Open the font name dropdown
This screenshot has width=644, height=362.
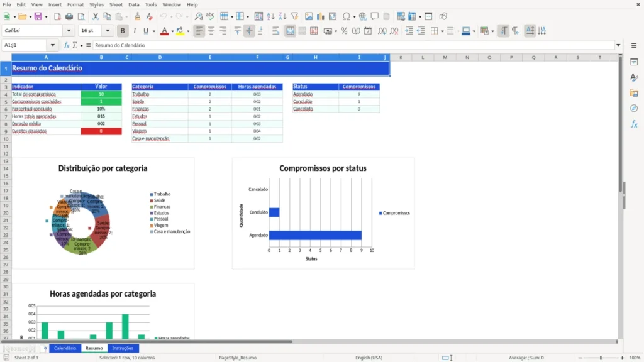[69, 31]
